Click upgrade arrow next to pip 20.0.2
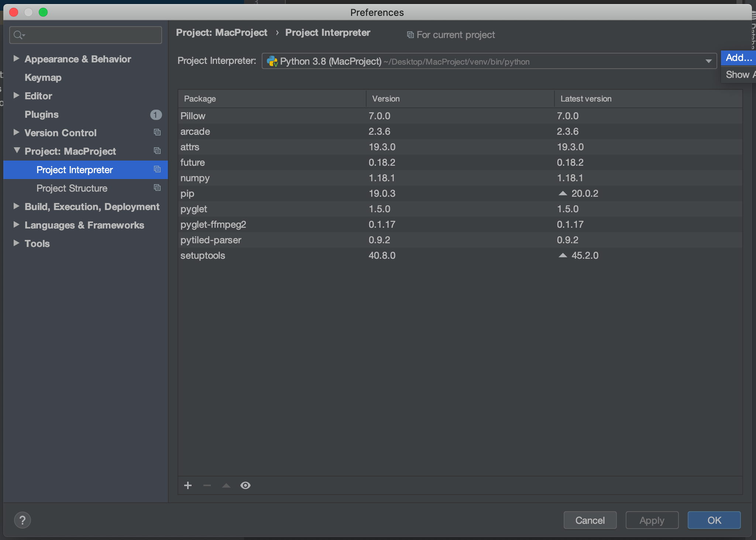756x540 pixels. 563,193
